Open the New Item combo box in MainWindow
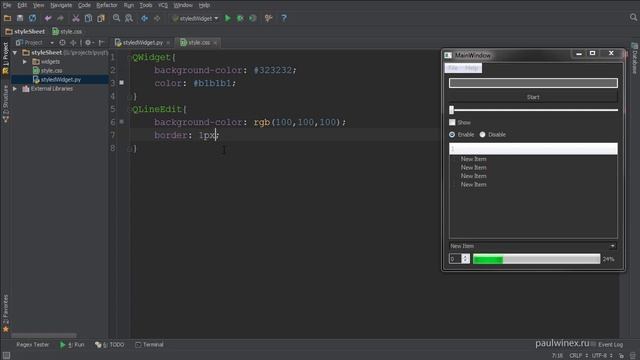Screen dimensions: 640x360 click(x=533, y=246)
